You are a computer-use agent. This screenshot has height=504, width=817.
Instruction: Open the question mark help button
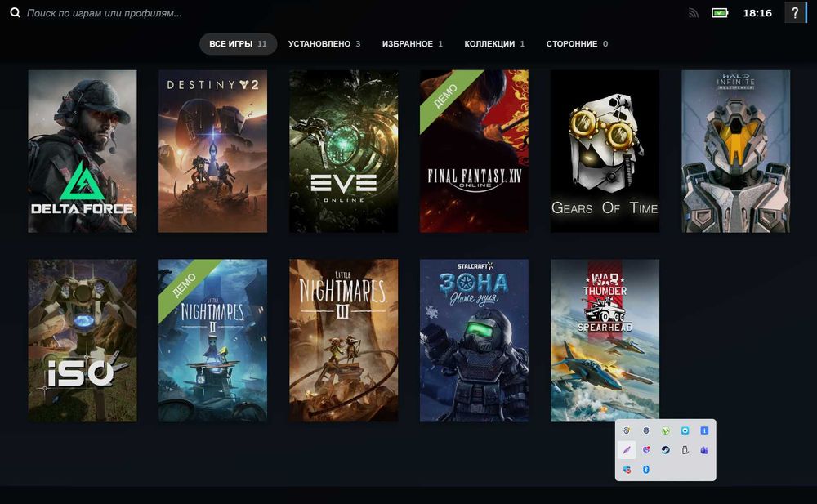point(795,12)
